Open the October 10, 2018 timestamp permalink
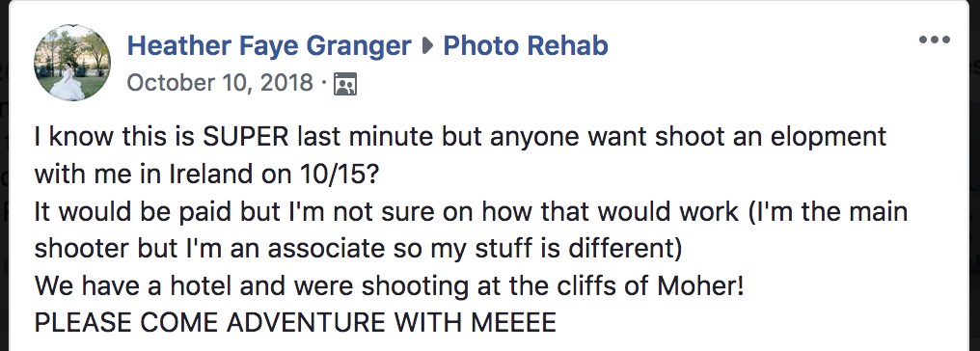The height and width of the screenshot is (351, 980). coord(220,82)
